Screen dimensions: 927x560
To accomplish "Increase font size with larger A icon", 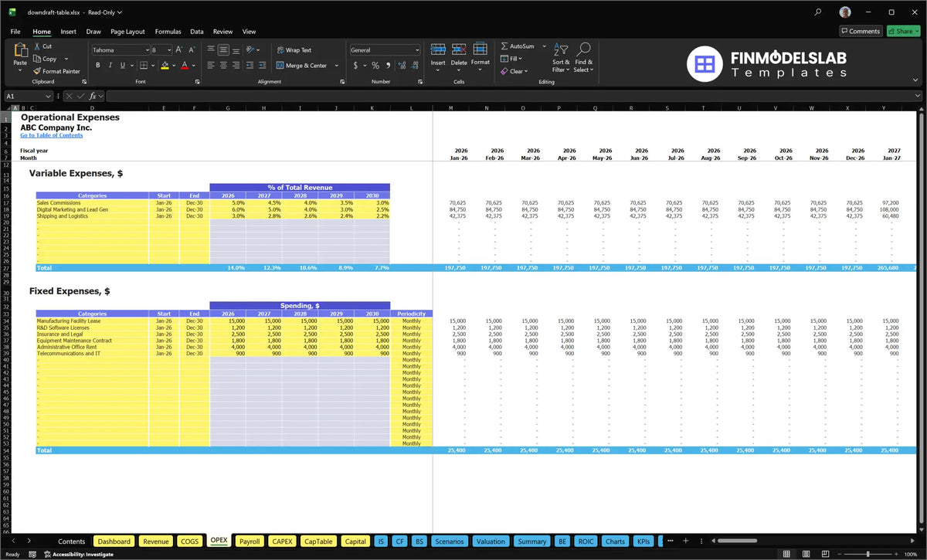I will 179,49.
